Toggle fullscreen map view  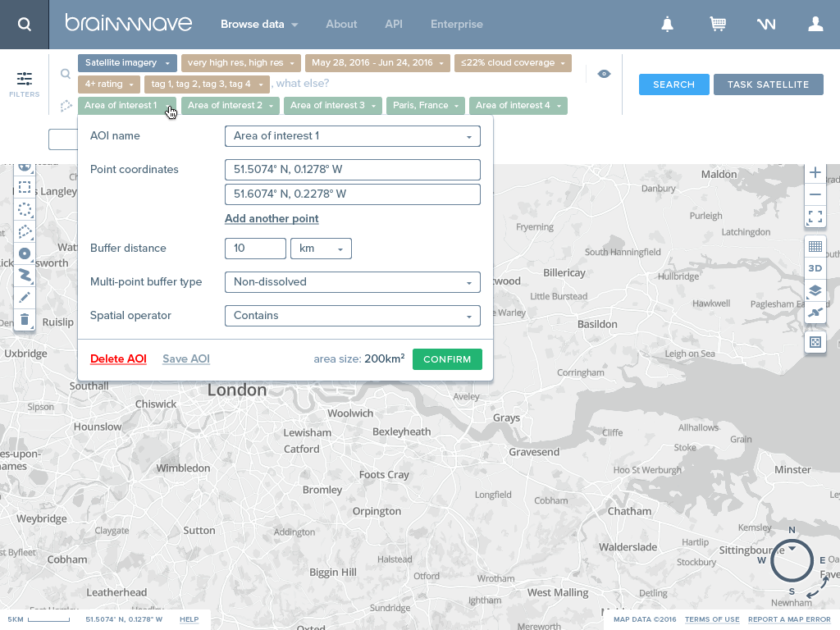coord(815,217)
